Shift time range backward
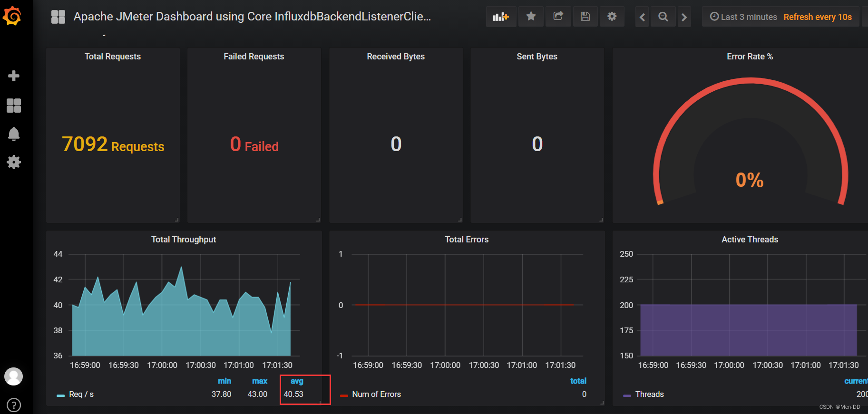Screen dimensions: 868x414 (x=642, y=17)
